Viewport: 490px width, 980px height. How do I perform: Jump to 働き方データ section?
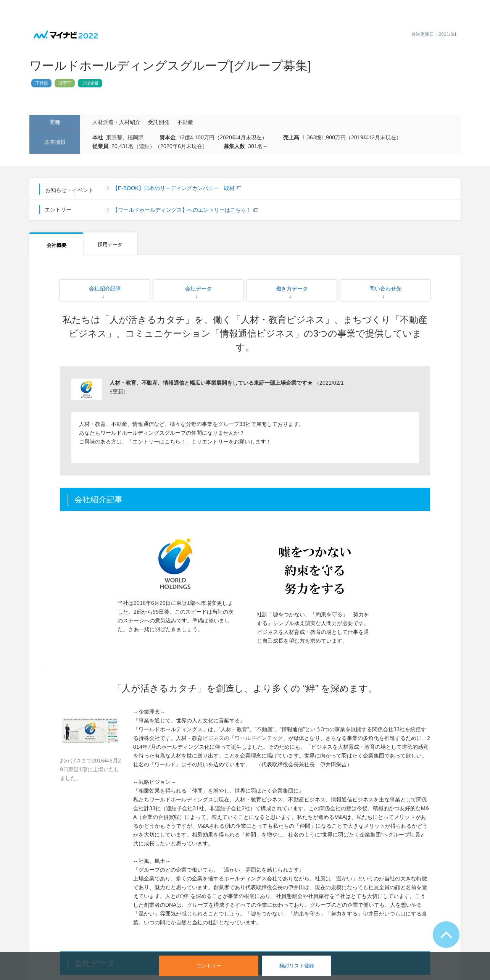tap(292, 290)
